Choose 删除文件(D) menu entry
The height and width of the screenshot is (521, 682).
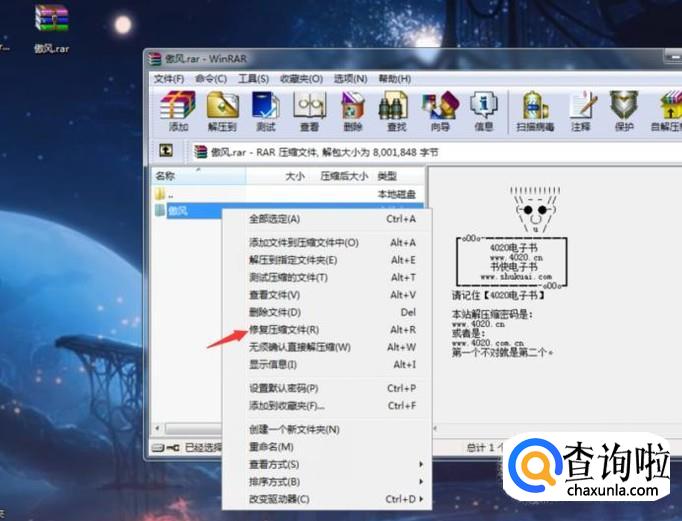(x=327, y=312)
